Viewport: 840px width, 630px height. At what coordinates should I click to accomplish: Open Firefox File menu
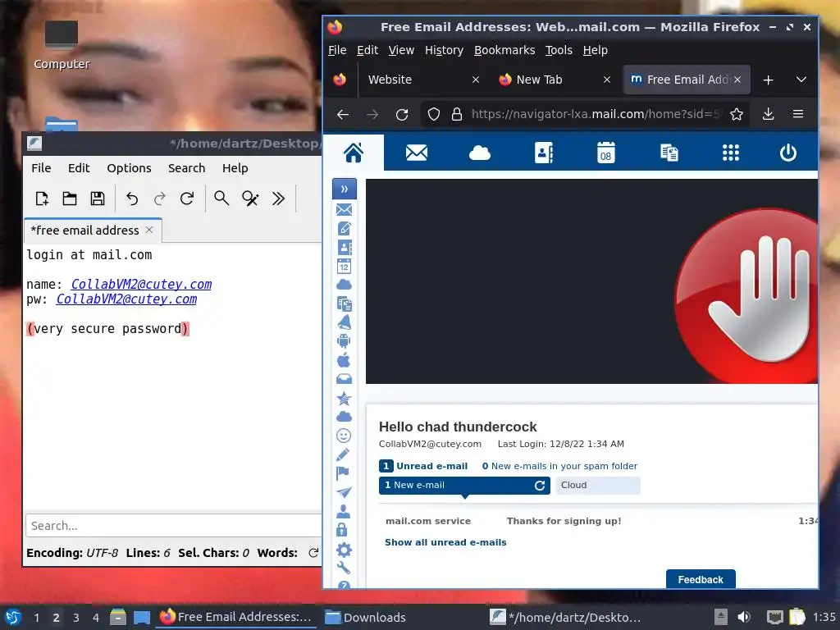[x=337, y=50]
